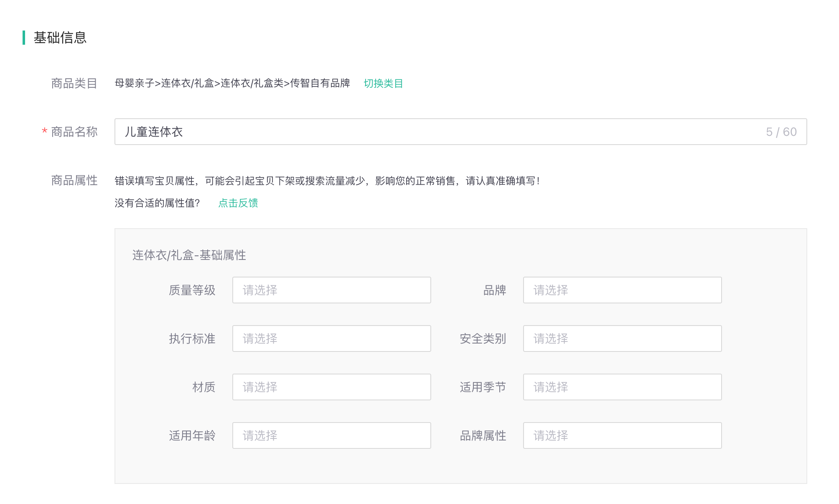
Task: Click the 点击反馈 link
Action: coord(238,203)
